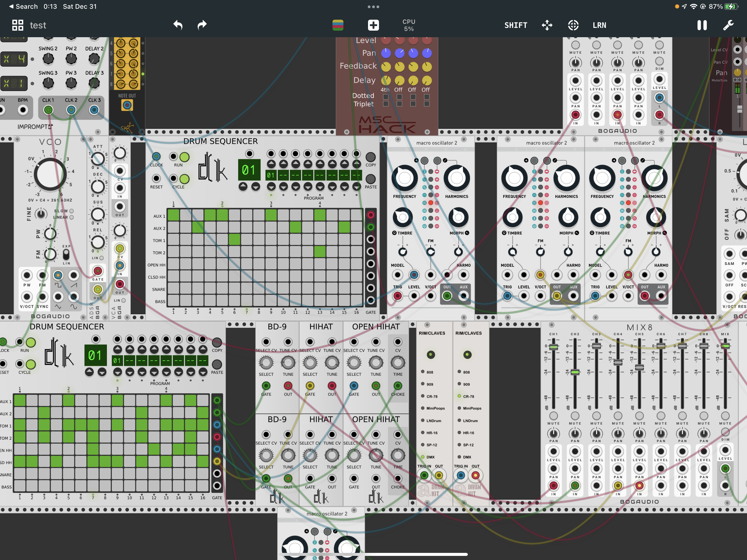Activate AUX 1 step 2 in upper sequencer
747x560 pixels.
point(186,215)
